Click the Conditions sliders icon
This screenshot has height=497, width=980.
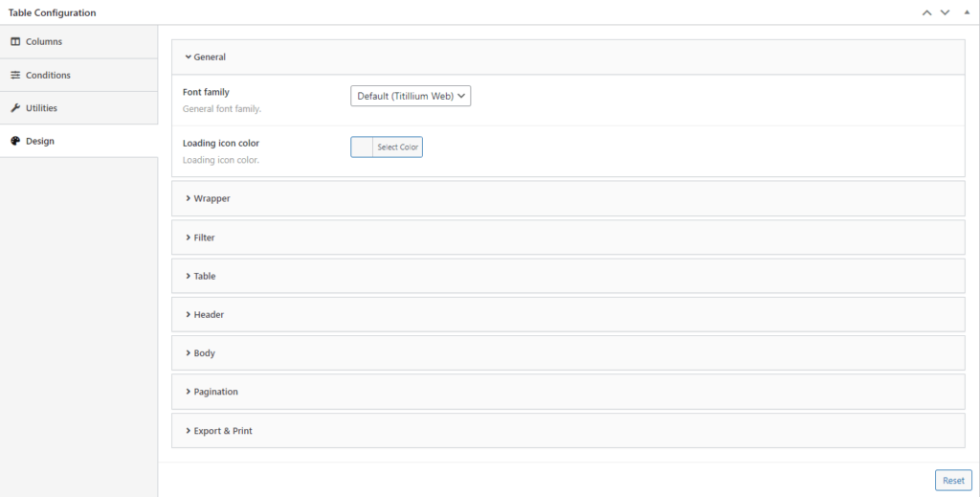pyautogui.click(x=15, y=76)
